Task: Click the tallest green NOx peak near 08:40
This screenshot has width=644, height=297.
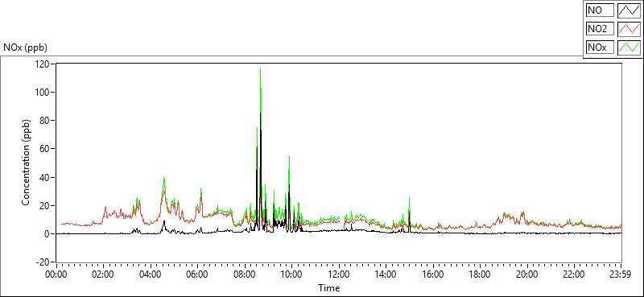Action: click(260, 70)
